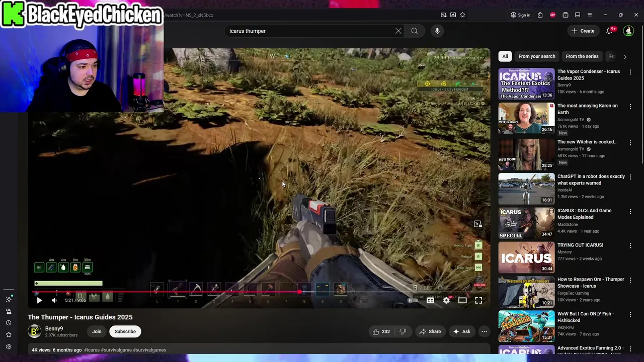Open Benny9 channel avatar

pos(34,331)
